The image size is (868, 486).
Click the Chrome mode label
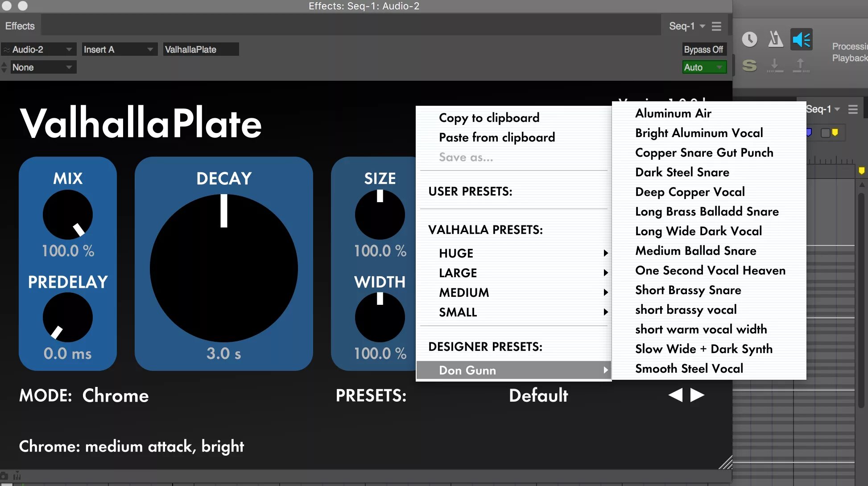115,396
